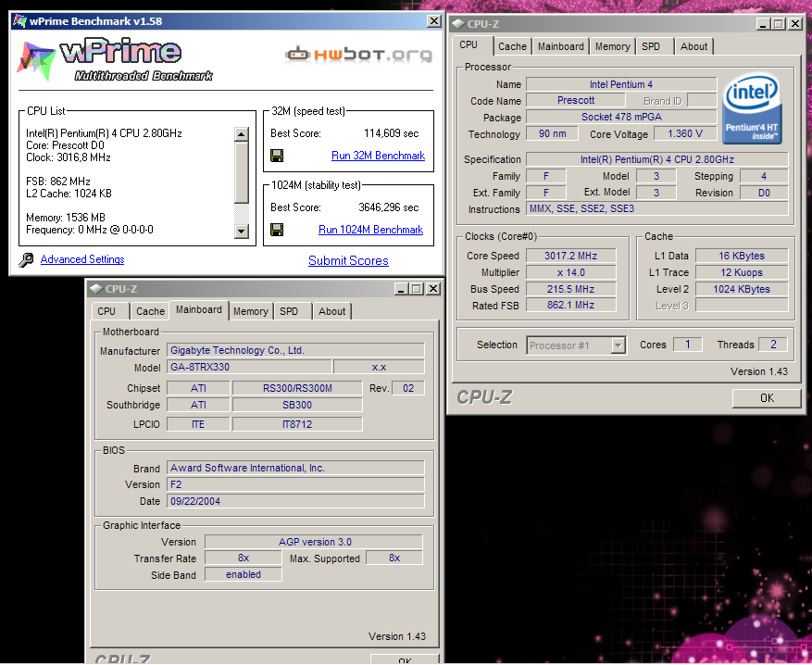Click the Core Speed value 3017.2 MHz
This screenshot has height=665, width=812.
[570, 256]
